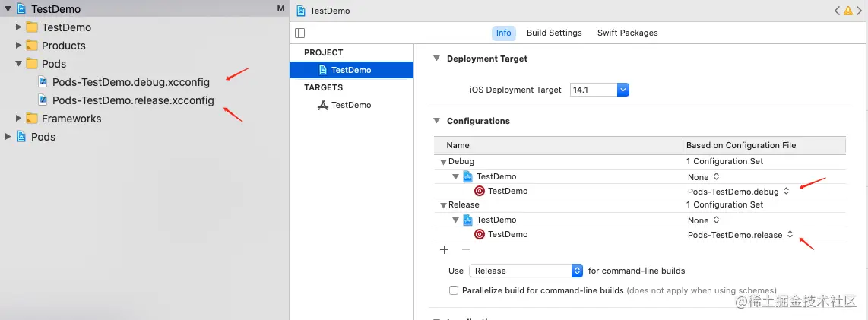Image resolution: width=868 pixels, height=320 pixels.
Task: Click the project icon under Release configuration
Action: pyautogui.click(x=468, y=220)
